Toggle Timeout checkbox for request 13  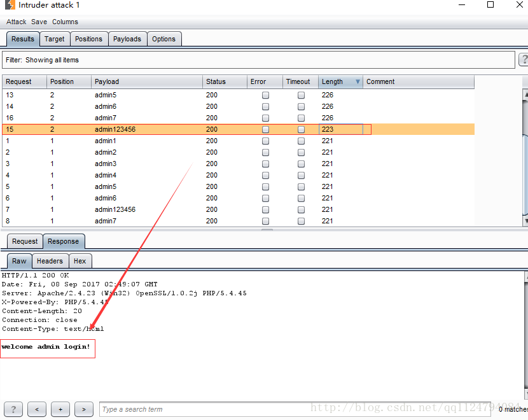coord(301,95)
